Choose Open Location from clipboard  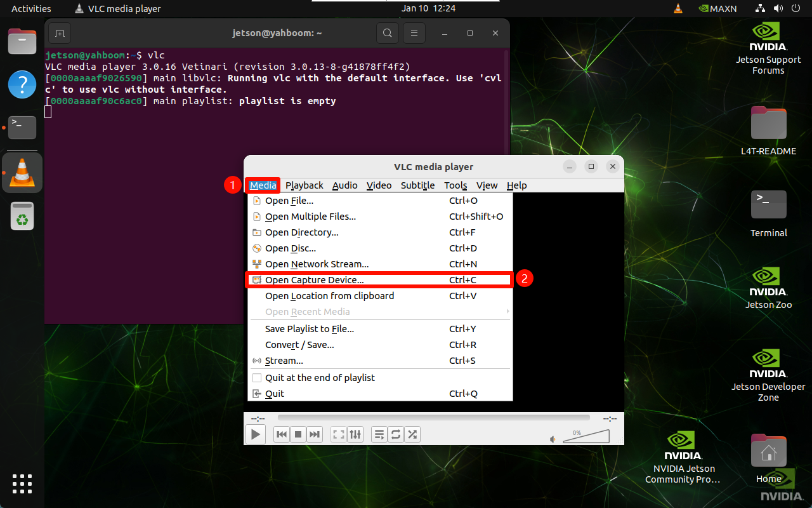pos(379,296)
